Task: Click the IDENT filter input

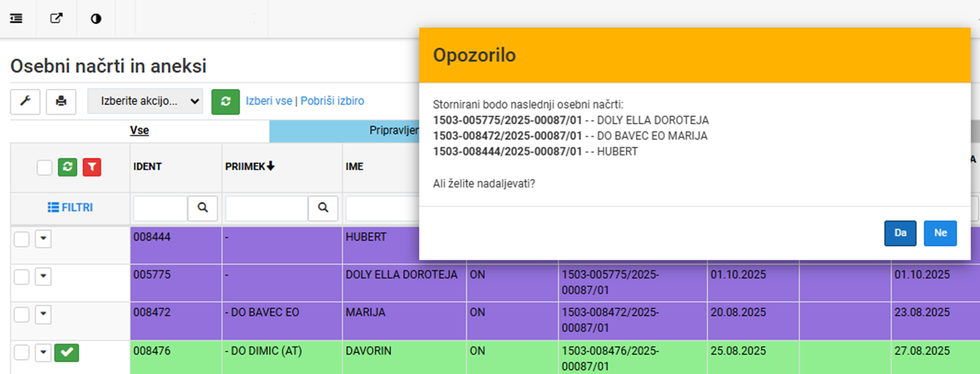Action: click(x=160, y=208)
